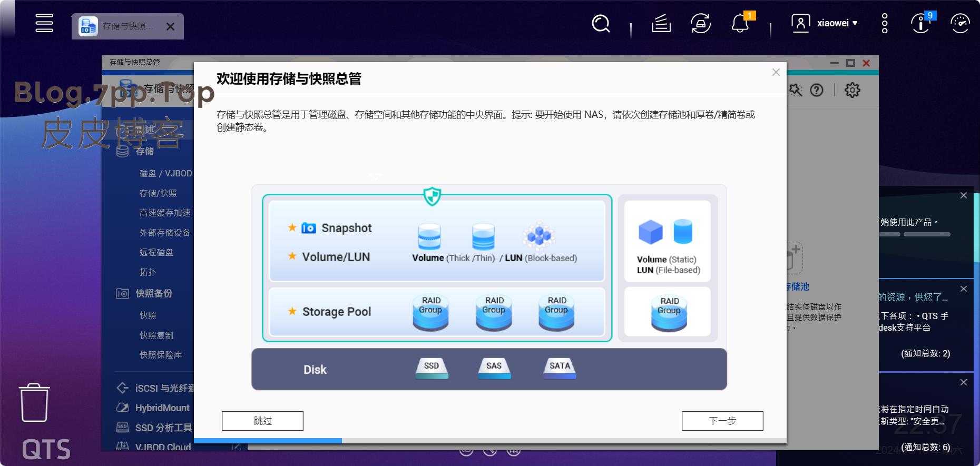Open the info icon with badge 9

[x=920, y=24]
